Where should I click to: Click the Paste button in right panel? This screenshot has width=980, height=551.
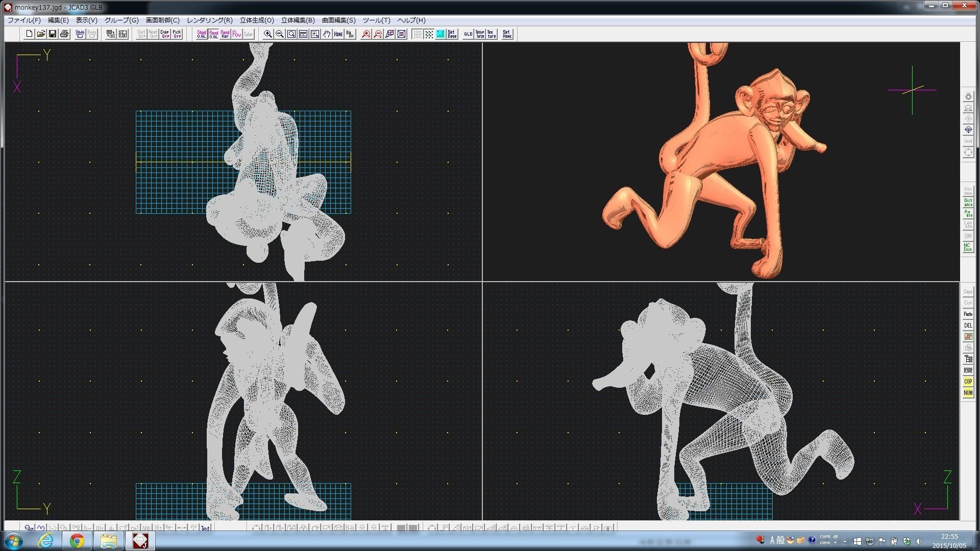click(968, 314)
